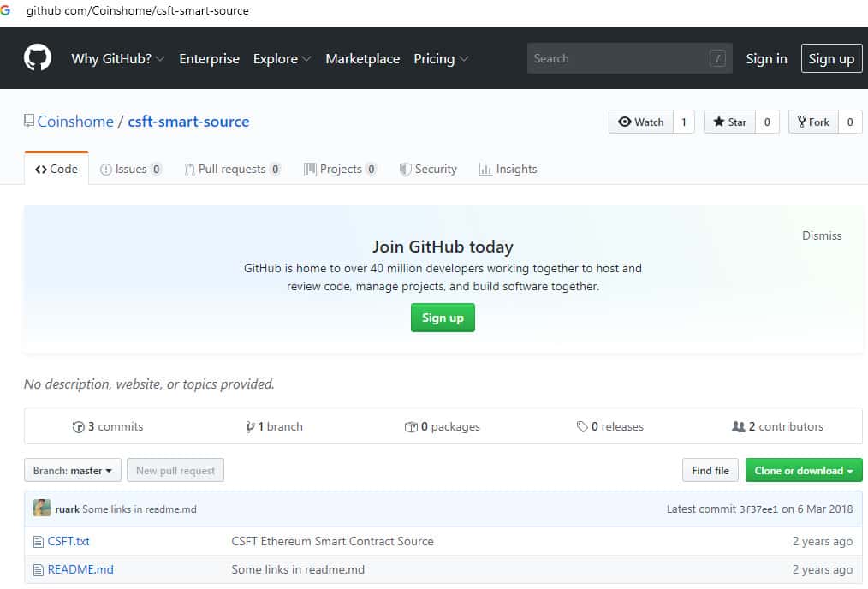
Task: Star the csft-smart-source repository
Action: pos(730,122)
